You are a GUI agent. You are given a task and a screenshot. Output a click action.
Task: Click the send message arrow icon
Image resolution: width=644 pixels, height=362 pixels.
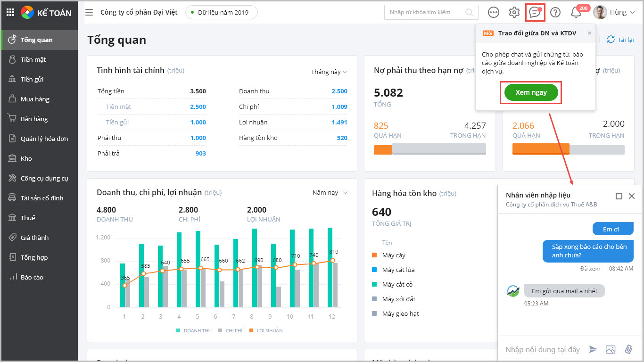point(593,349)
